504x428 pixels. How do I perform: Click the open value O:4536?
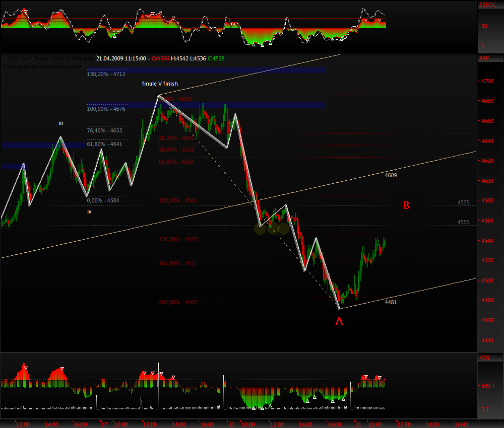160,59
